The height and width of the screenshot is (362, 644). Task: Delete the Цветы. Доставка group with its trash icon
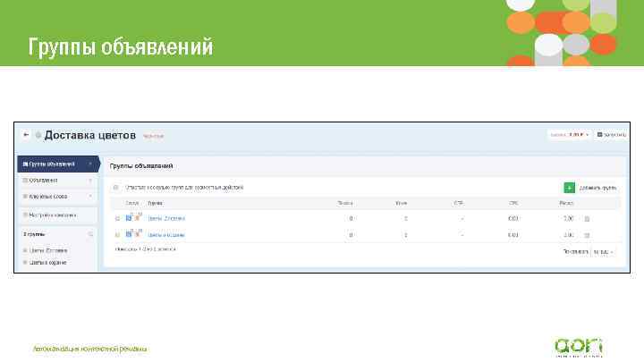tap(587, 219)
